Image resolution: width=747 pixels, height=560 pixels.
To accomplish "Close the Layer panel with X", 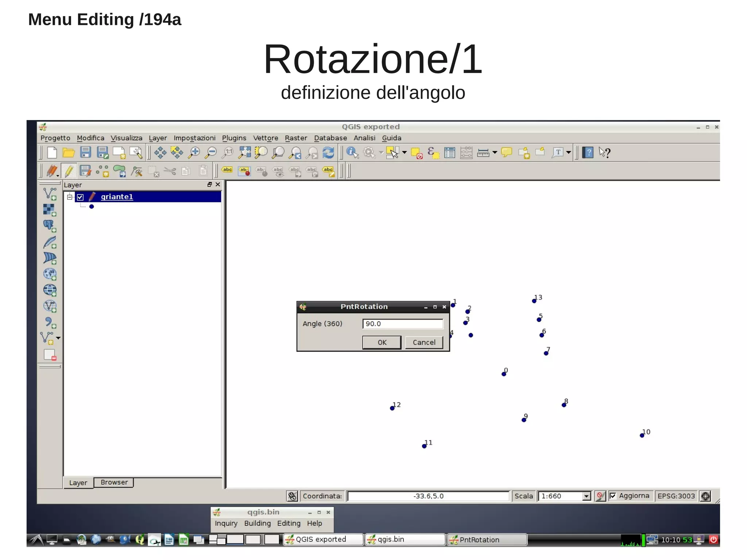I will tap(218, 185).
